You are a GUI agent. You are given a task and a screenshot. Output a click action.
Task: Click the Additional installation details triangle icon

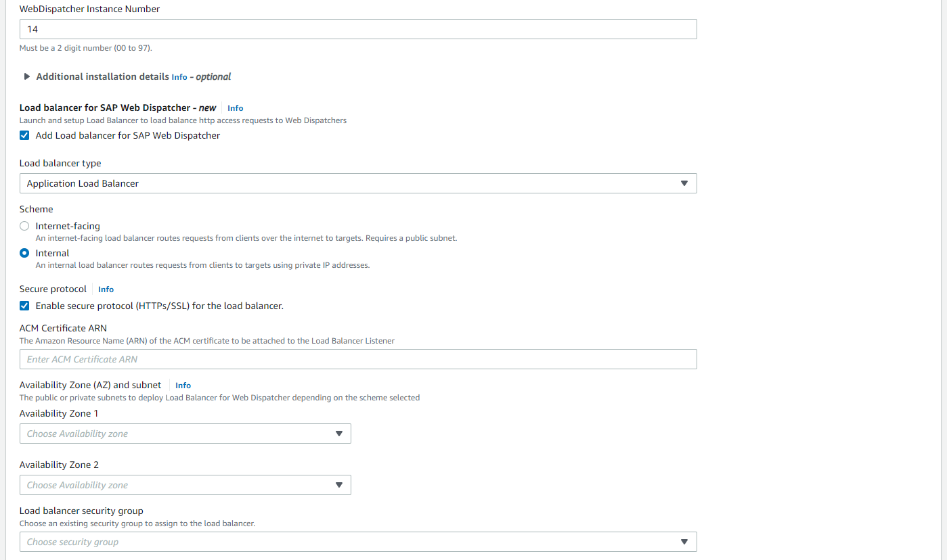(x=27, y=77)
